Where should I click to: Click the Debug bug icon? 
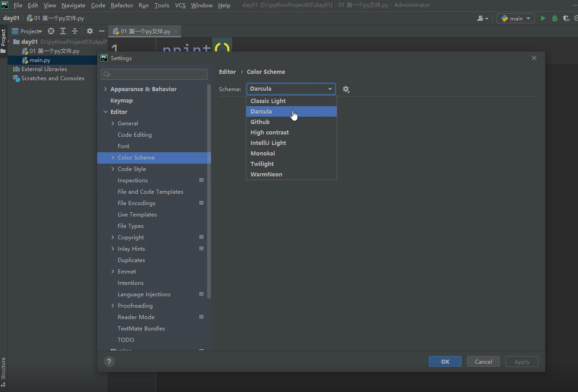[x=555, y=18]
